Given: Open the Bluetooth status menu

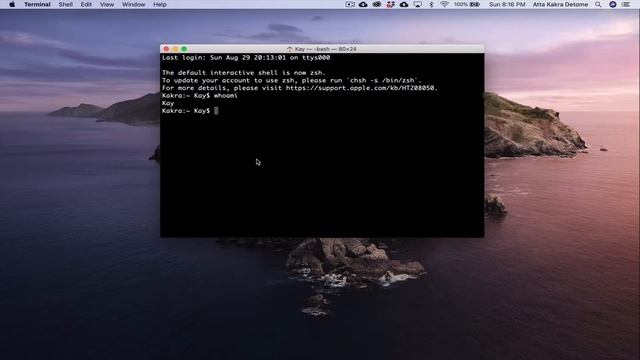Looking at the screenshot, I should tap(431, 4).
